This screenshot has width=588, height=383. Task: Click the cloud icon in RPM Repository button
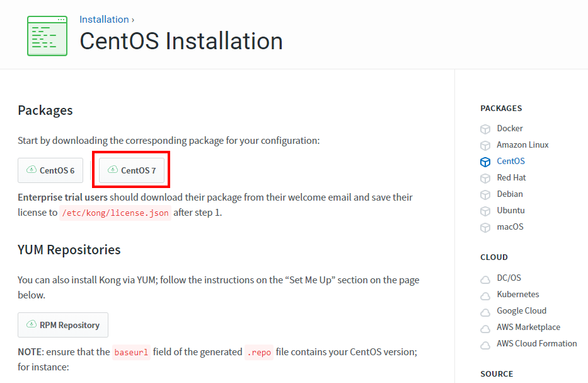[32, 324]
